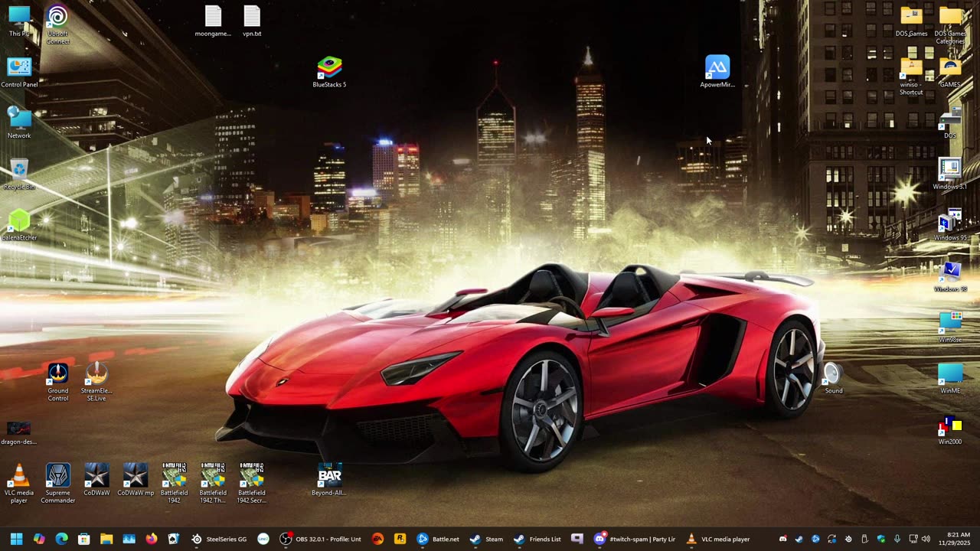Screen dimensions: 980x551
Task: Select the vpn.txt file on desktop
Action: click(252, 21)
